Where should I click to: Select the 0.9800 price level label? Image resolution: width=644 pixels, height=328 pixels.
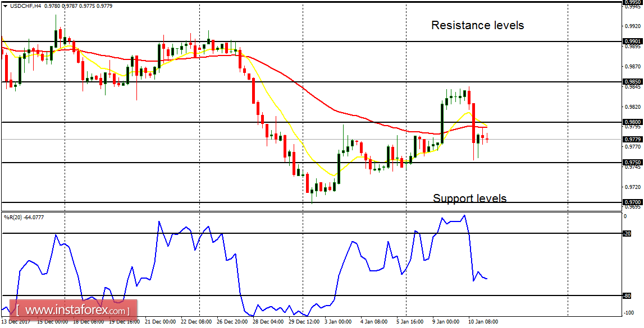[x=633, y=122]
